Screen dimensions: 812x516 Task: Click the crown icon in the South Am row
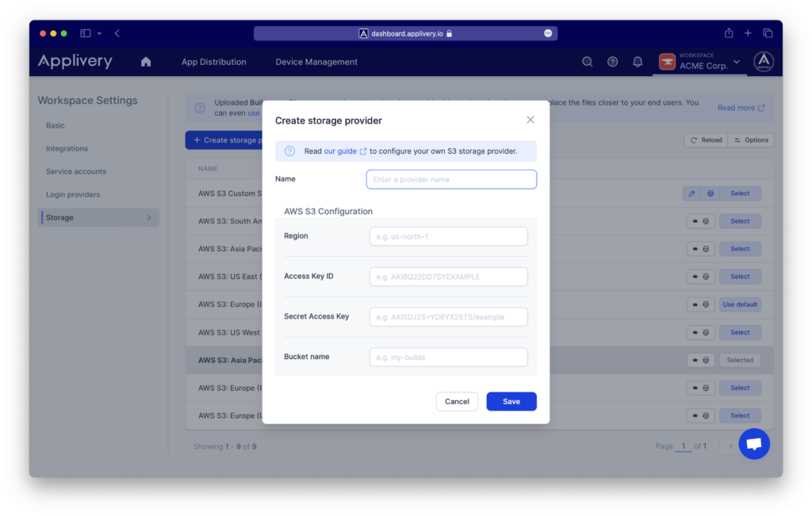point(695,221)
